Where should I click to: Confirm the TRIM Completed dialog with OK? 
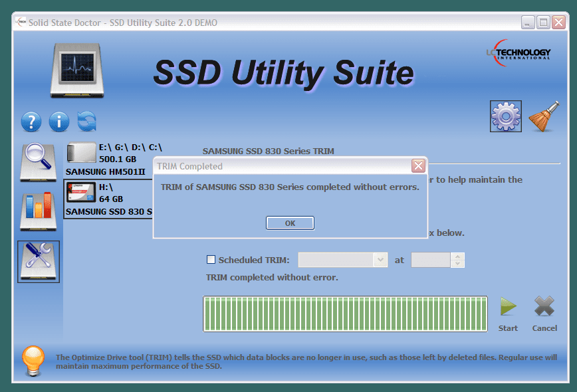[290, 223]
